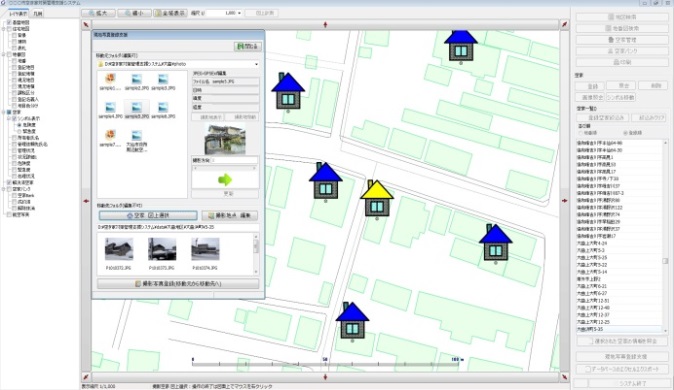Collapse the シンボル表示 tree node
The height and width of the screenshot is (390, 674).
(x=9, y=118)
